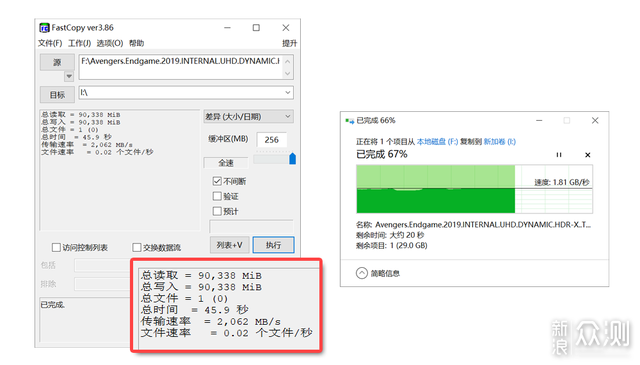Click the small 总读取 = 90,338 MiB line in FastCopy

point(80,115)
